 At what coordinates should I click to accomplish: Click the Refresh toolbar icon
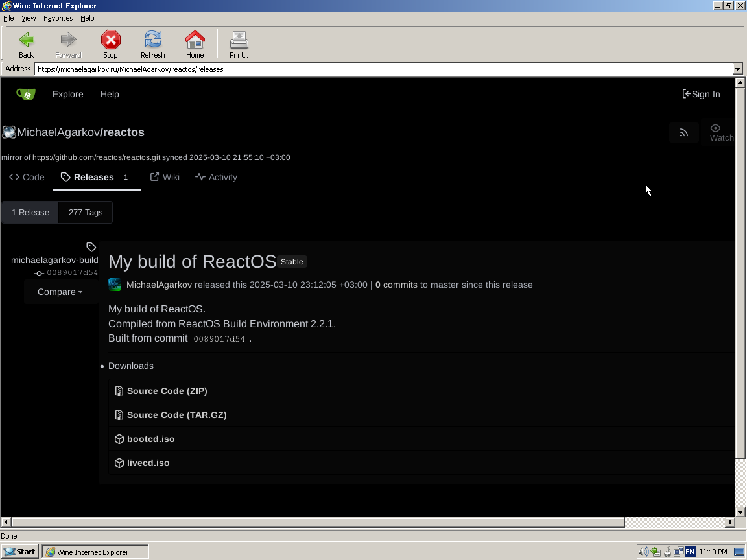pos(153,40)
